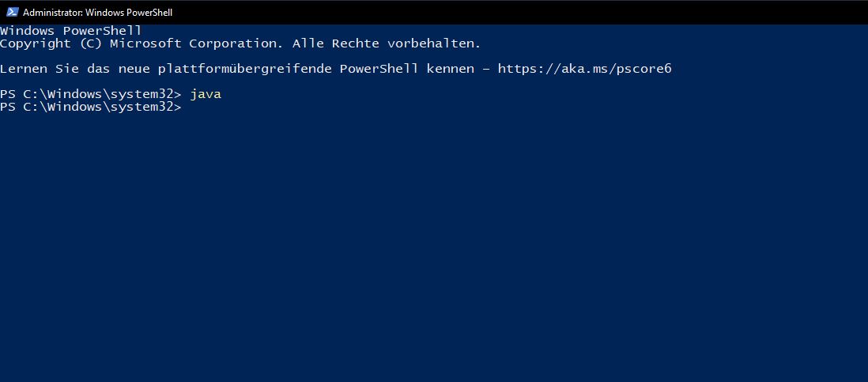Screen dimensions: 868x382
Task: Click the 'Windows PowerShell' header line
Action: (x=71, y=30)
